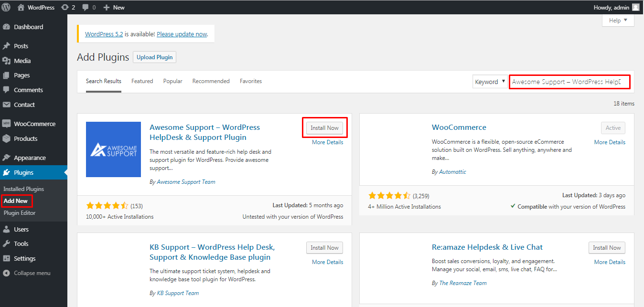Switch to the Popular plugins tab
The image size is (644, 307).
[172, 81]
